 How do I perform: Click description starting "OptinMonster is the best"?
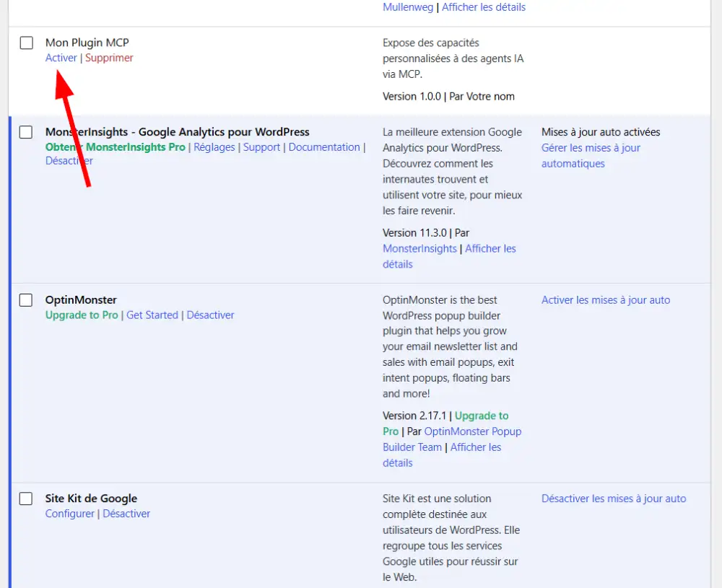450,347
